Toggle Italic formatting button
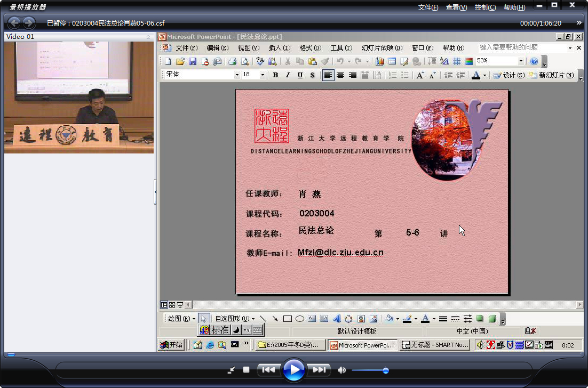The image size is (588, 388). 288,75
